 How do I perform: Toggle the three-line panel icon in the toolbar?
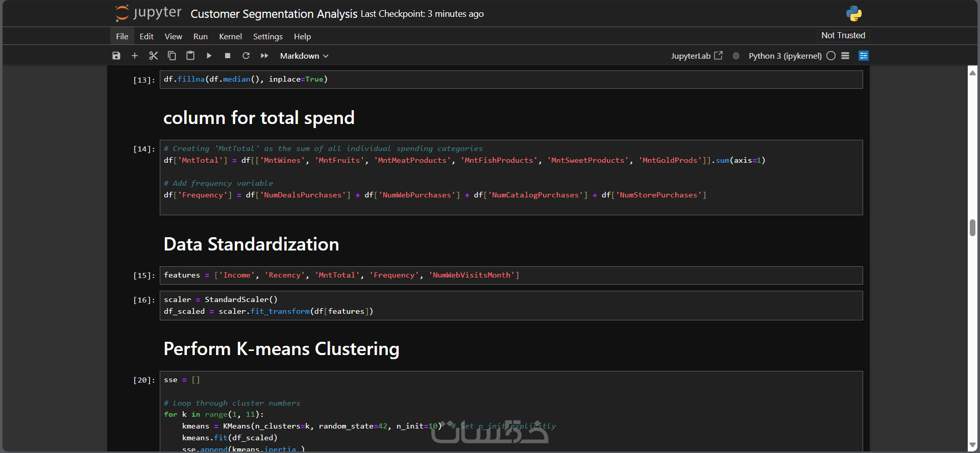845,56
